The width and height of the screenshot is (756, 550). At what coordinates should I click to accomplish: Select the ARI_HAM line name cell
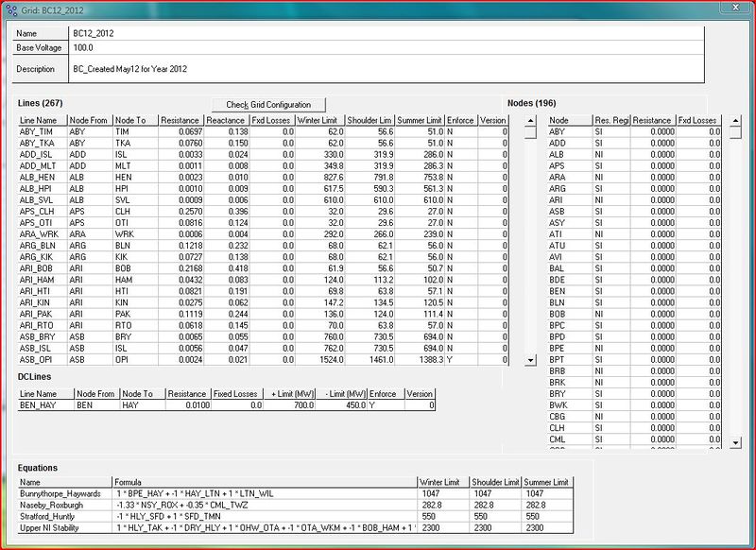[43, 280]
